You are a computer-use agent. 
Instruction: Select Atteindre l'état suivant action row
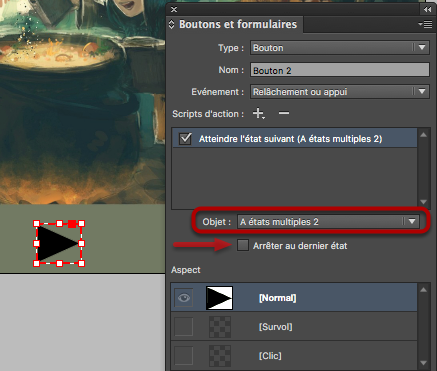pos(294,138)
